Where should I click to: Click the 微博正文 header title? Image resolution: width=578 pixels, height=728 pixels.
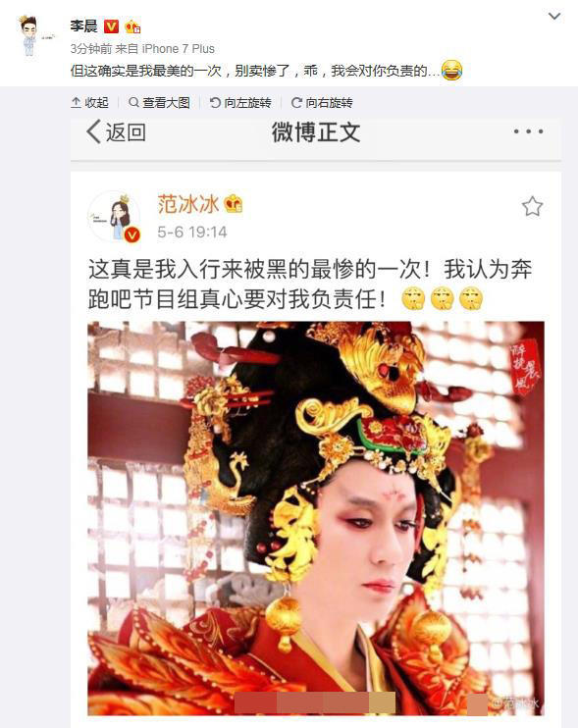316,132
